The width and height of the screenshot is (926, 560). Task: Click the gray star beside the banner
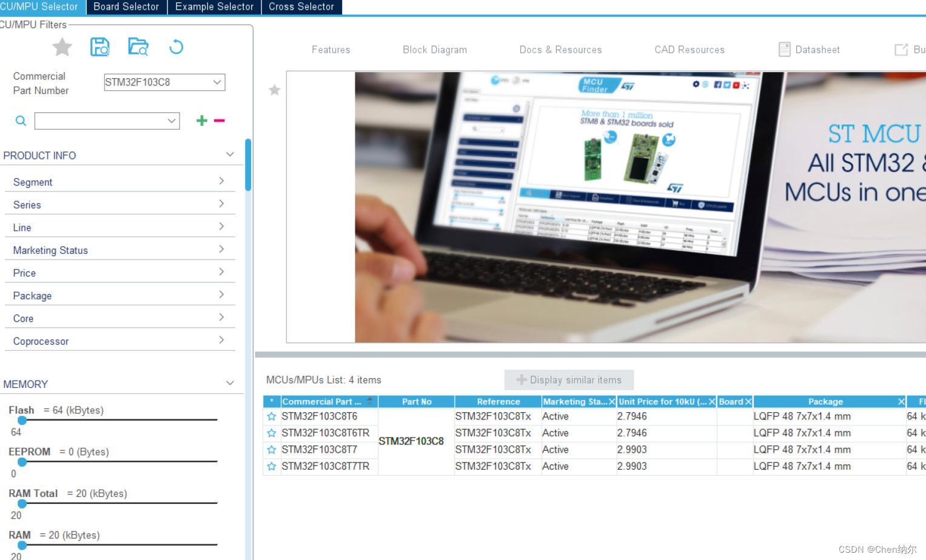coord(274,90)
